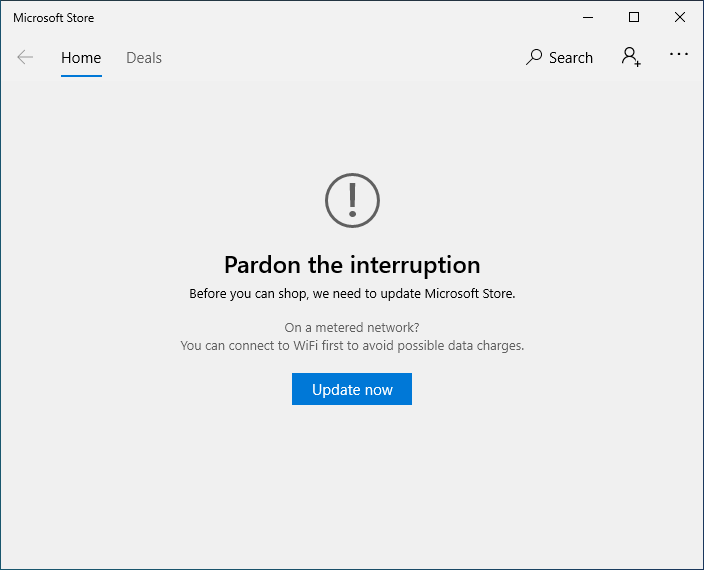Click the Pardon the interruption heading
Image resolution: width=704 pixels, height=570 pixels.
pos(352,265)
